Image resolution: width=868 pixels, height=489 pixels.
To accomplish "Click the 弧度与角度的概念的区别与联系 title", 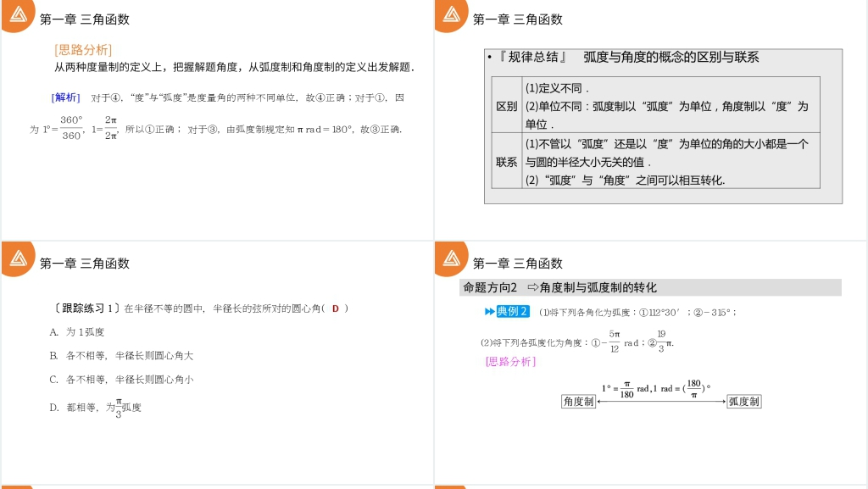I will click(x=671, y=57).
